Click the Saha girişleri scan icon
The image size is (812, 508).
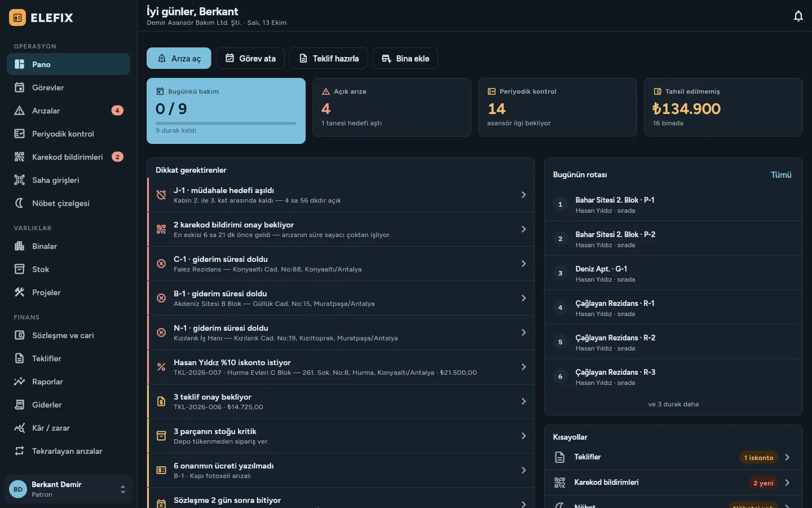[19, 180]
